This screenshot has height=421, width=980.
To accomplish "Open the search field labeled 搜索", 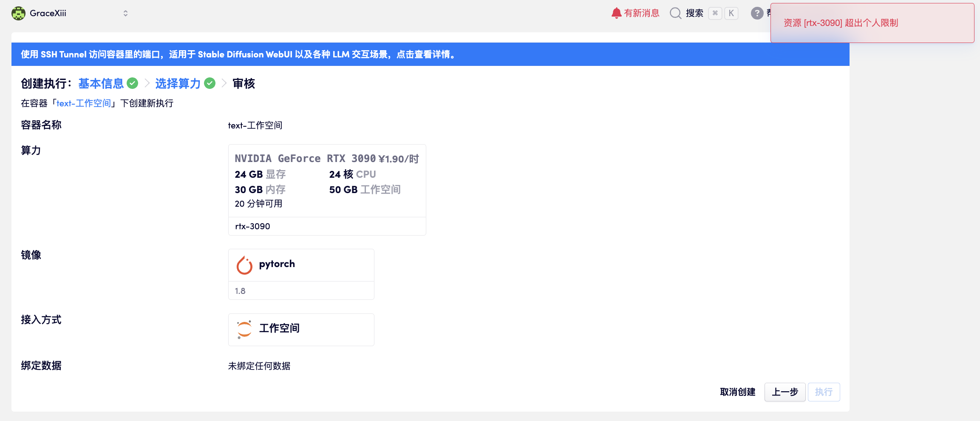I will [694, 13].
